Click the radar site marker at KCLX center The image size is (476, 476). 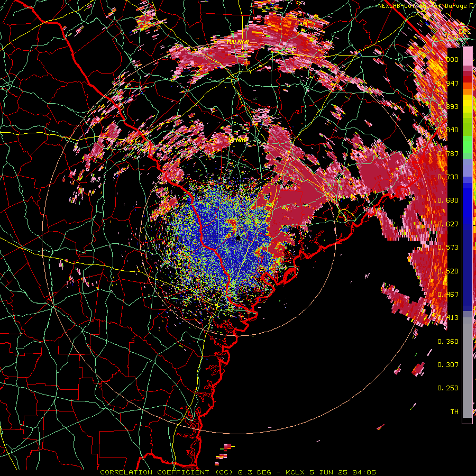238,237
